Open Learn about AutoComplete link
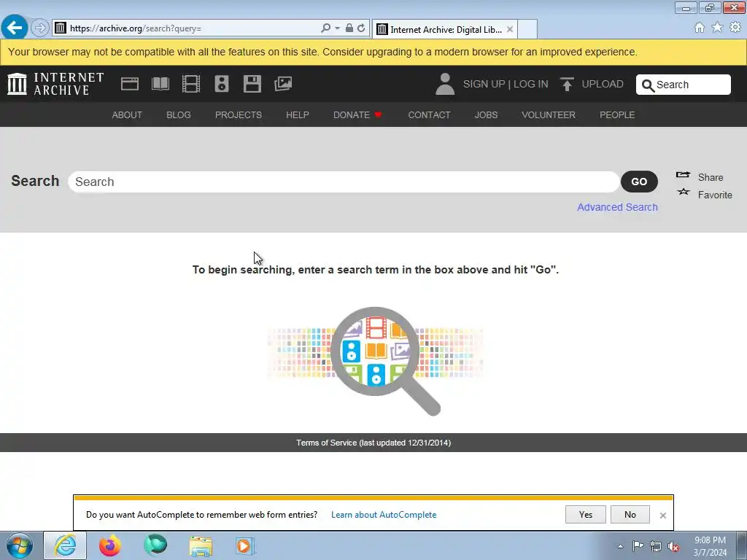Image resolution: width=747 pixels, height=560 pixels. (x=384, y=515)
